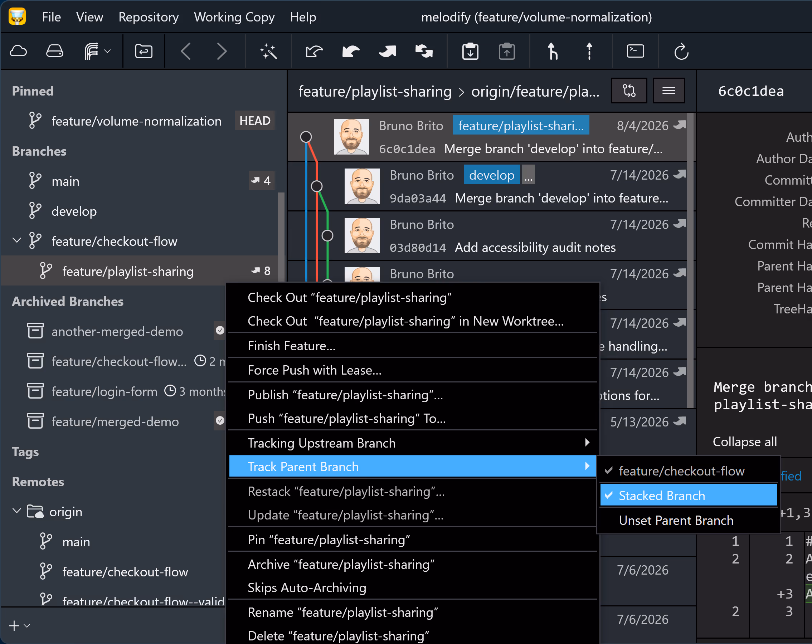Open the add (+) dropdown at sidebar bottom
812x644 pixels.
(19, 625)
